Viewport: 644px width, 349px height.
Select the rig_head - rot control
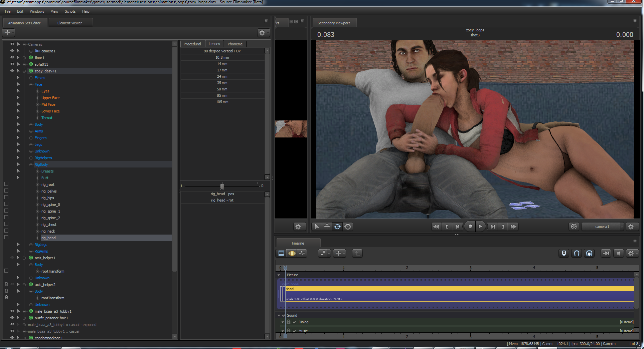(222, 200)
